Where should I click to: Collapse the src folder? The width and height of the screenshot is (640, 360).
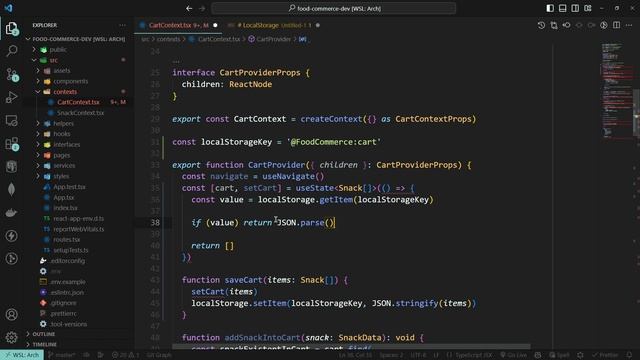point(54,60)
